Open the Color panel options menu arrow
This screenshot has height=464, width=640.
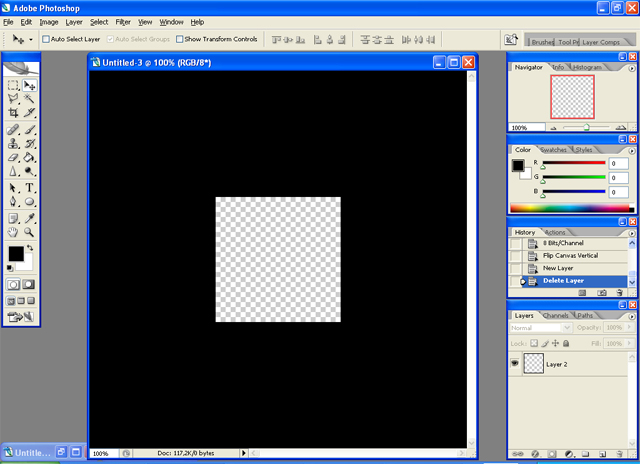[x=632, y=151]
